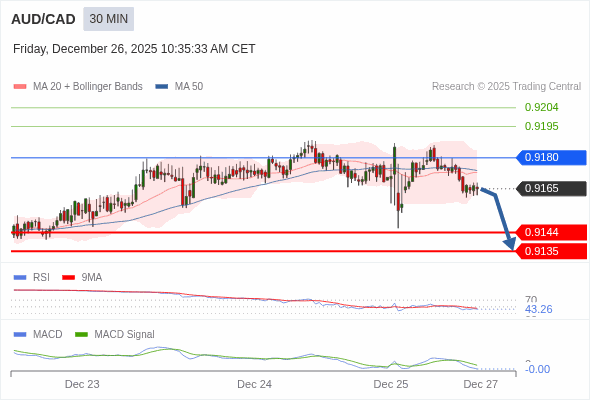590x400 pixels.
Task: Click the RSI legend label
Action: 41,278
